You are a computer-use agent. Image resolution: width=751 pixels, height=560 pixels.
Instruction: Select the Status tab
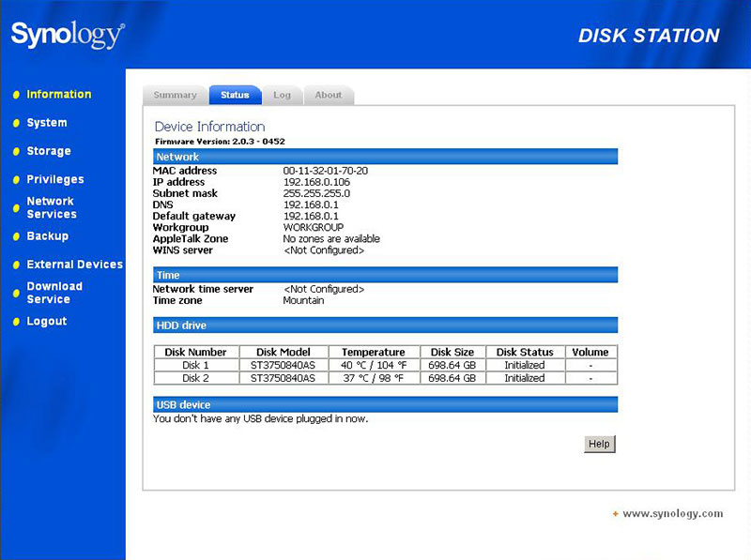pos(236,95)
